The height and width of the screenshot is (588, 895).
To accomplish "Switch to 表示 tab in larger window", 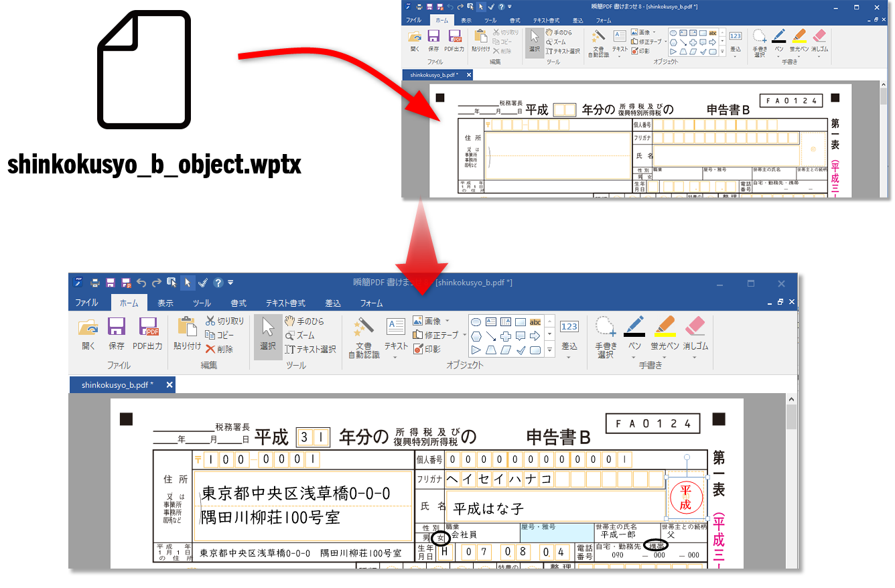I will tap(165, 303).
